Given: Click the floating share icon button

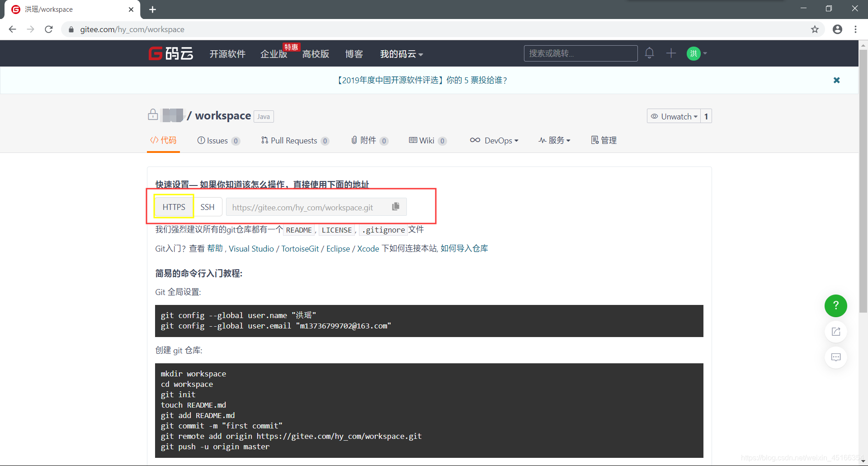Looking at the screenshot, I should [x=835, y=332].
